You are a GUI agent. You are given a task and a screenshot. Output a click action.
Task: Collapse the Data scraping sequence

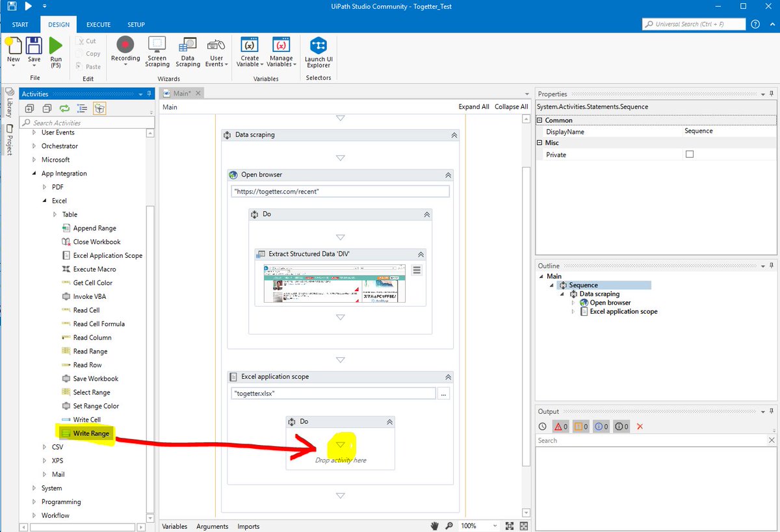point(454,135)
